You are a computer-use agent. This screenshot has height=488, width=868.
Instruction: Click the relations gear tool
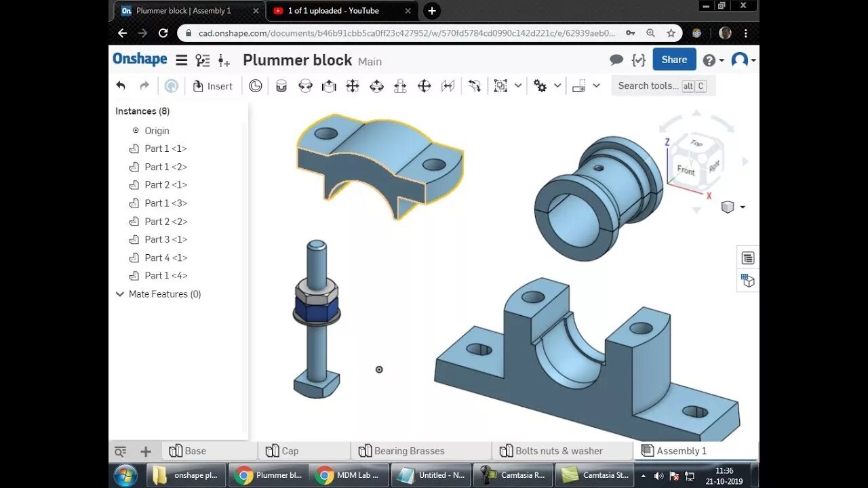[540, 86]
